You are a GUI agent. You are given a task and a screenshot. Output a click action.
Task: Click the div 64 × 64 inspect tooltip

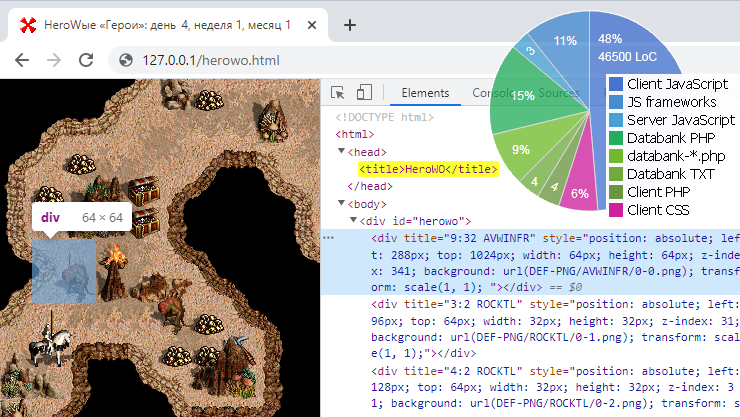[x=82, y=217]
